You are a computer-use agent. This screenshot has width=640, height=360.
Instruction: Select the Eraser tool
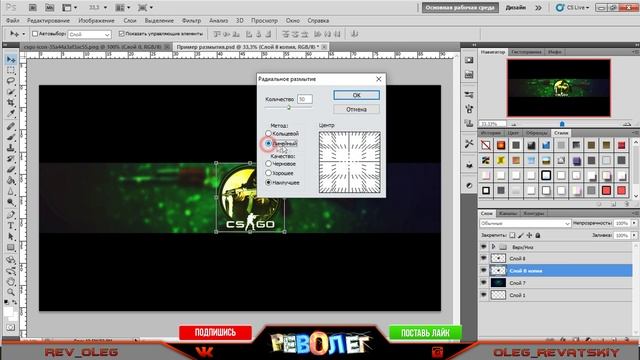[x=11, y=169]
